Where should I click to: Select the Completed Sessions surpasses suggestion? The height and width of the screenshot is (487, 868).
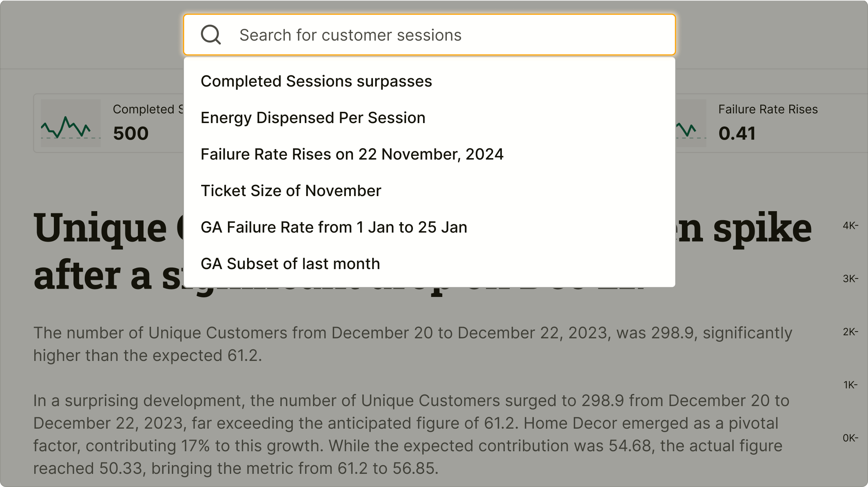(x=316, y=81)
